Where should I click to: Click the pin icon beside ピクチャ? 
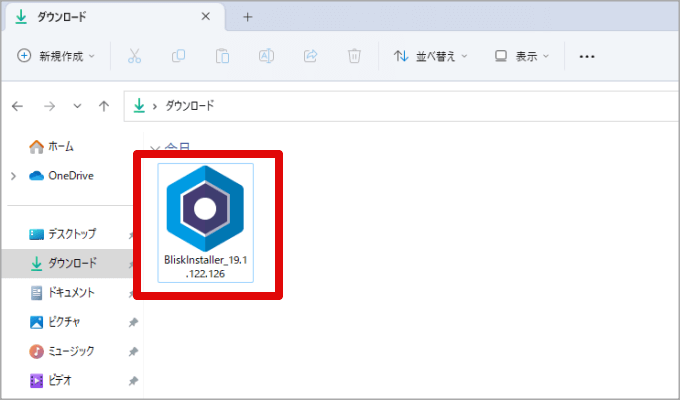coord(133,322)
